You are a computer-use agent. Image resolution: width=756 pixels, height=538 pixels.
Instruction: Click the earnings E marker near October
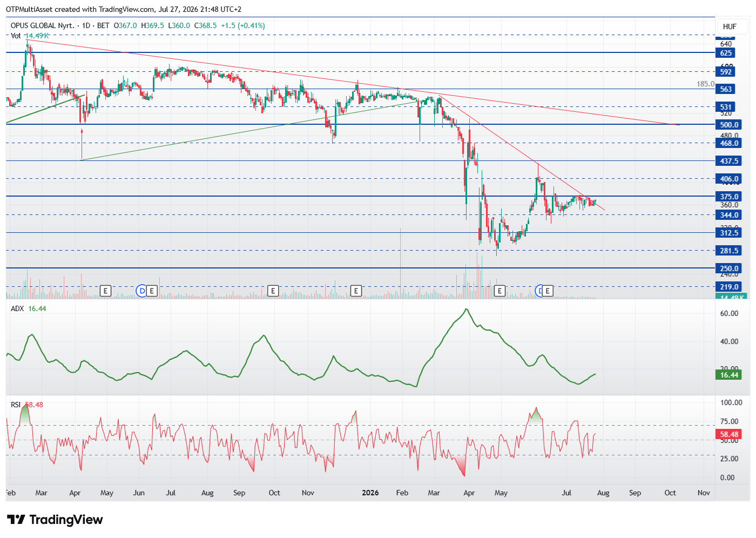click(273, 291)
